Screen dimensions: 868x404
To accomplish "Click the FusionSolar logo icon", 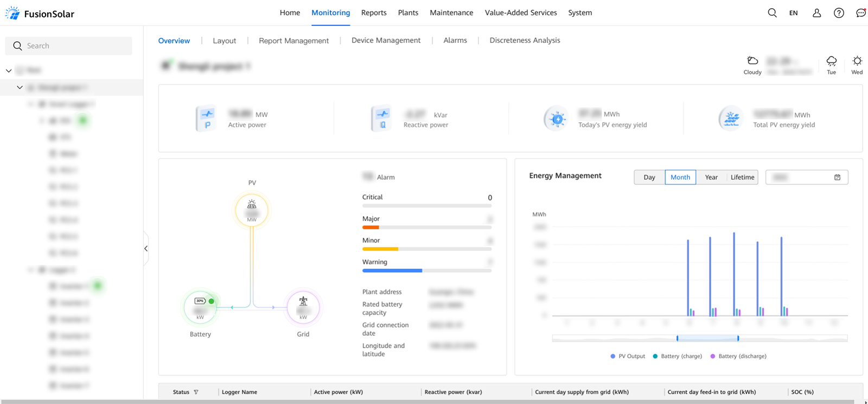I will tap(12, 14).
